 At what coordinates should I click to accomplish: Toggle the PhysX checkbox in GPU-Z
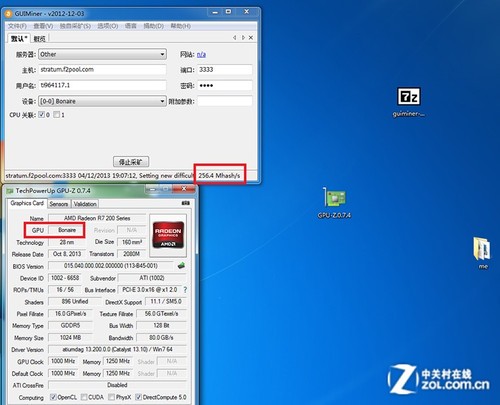tap(111, 397)
